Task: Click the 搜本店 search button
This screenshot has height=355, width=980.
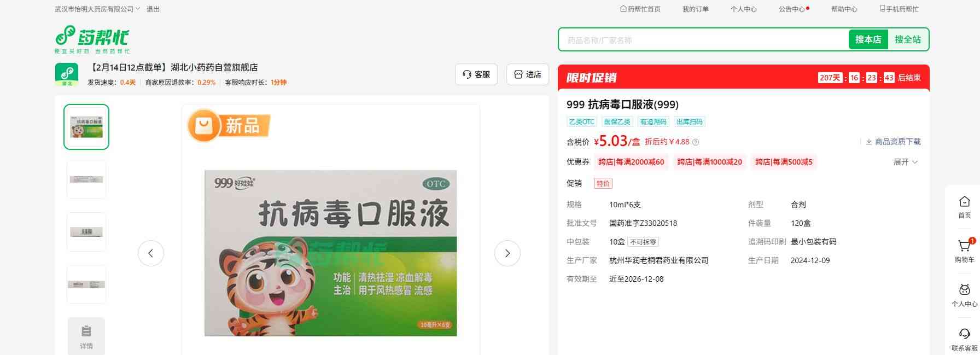Action: point(868,39)
